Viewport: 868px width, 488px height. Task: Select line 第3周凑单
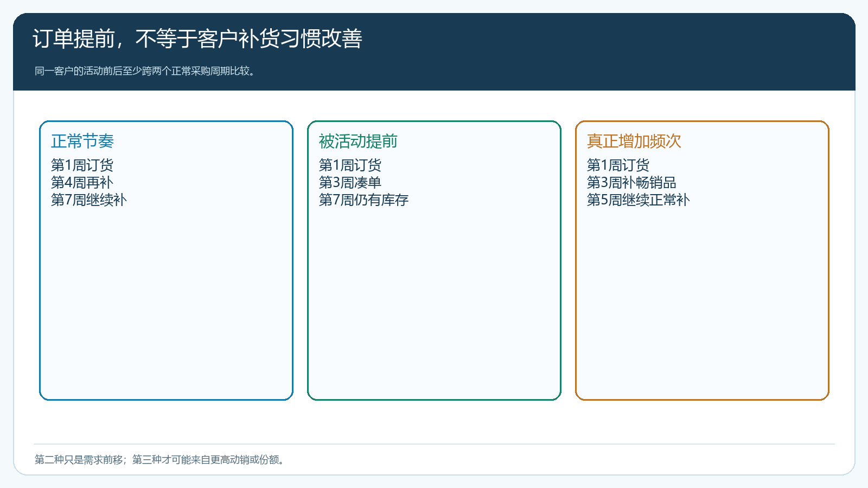(350, 183)
